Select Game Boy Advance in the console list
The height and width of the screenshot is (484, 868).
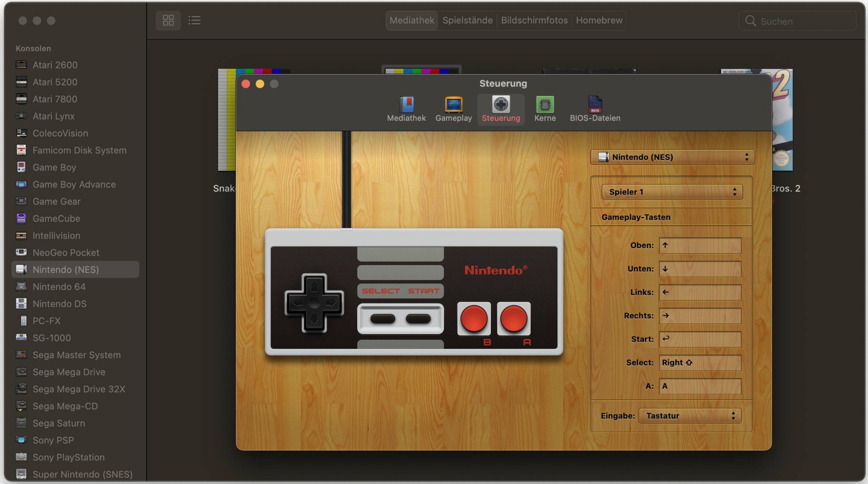pyautogui.click(x=74, y=184)
